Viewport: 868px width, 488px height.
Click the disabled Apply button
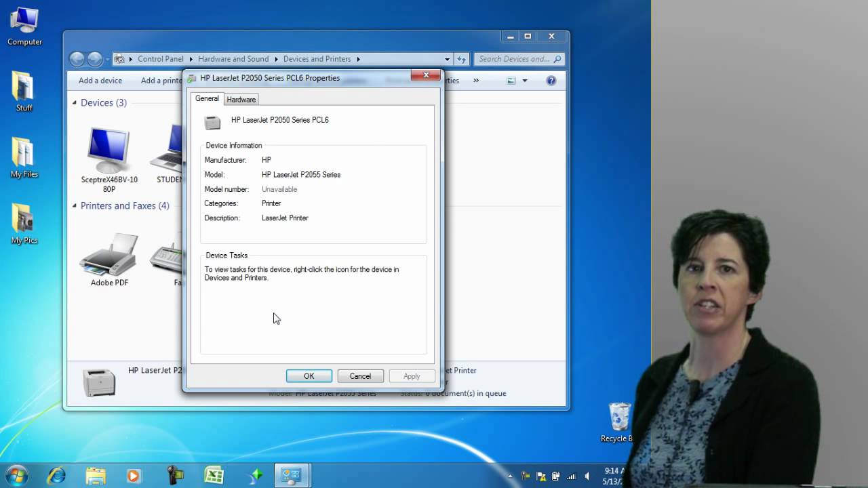pos(412,376)
